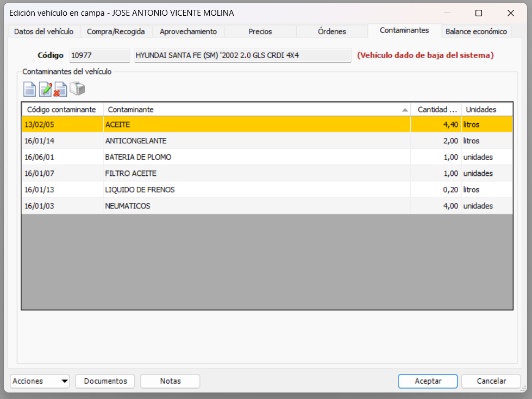Select the ANTICONGELANTE row
This screenshot has height=399, width=532.
(x=217, y=141)
